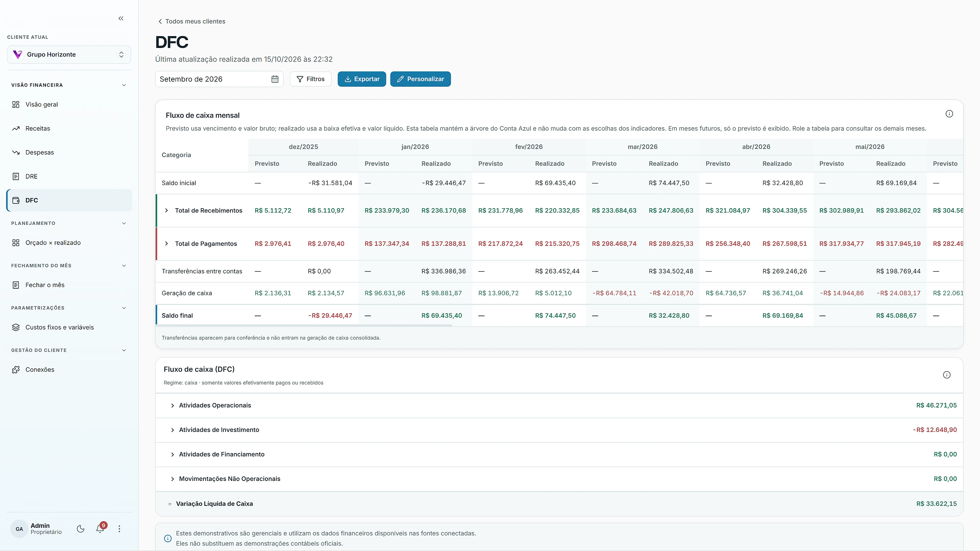This screenshot has height=551, width=980.
Task: Collapse the Visão Financeira section
Action: coord(124,85)
